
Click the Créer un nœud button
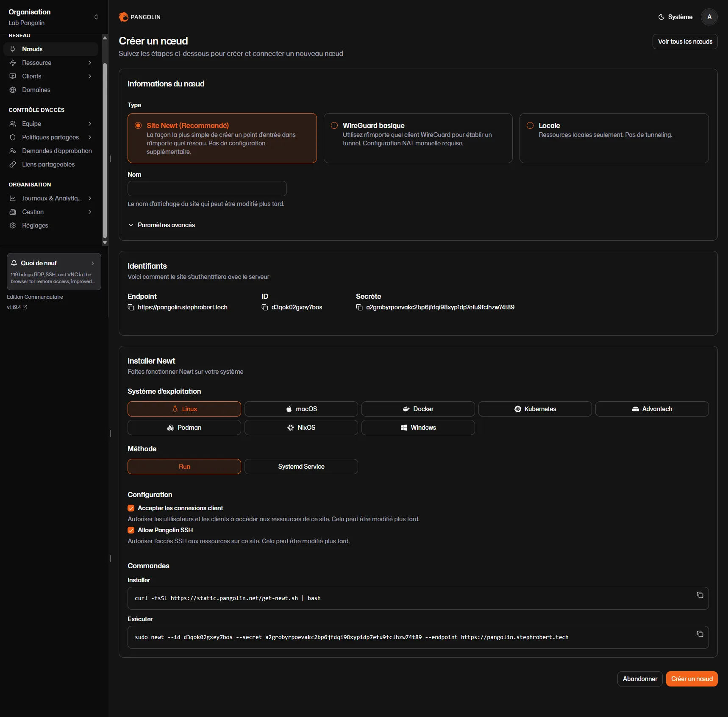click(x=692, y=679)
